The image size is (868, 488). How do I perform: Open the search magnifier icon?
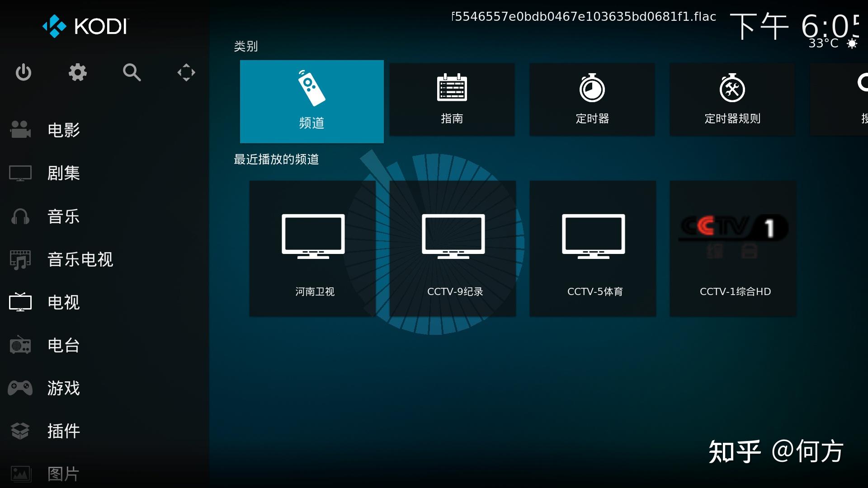[132, 72]
